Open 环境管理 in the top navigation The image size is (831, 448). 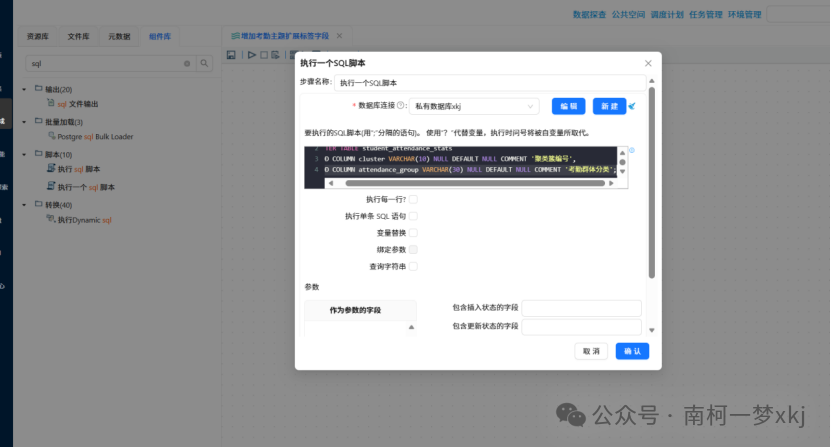[x=744, y=14]
